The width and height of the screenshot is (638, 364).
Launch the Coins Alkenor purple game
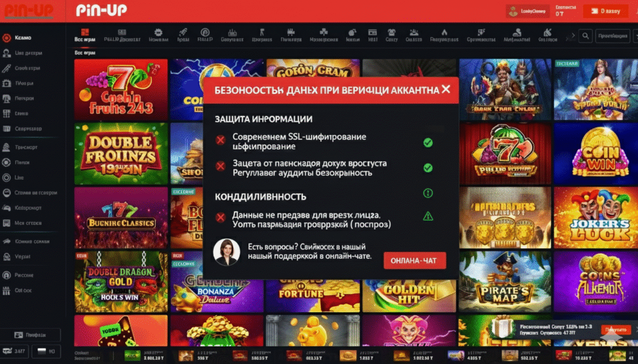tap(596, 281)
